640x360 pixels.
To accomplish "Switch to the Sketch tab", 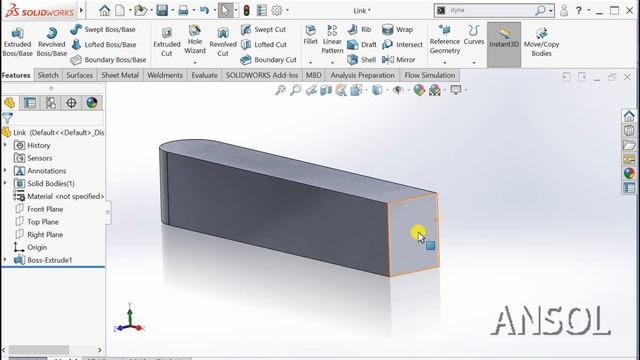I will pyautogui.click(x=48, y=75).
